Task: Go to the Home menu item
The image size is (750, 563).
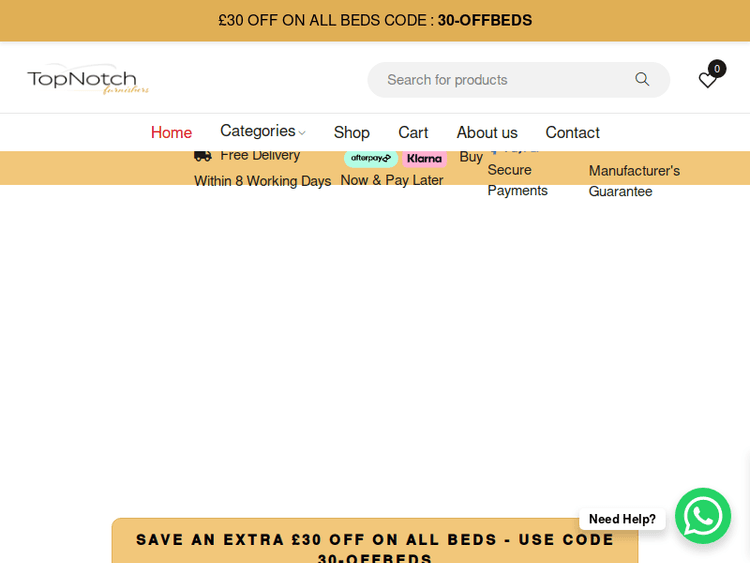Action: (x=171, y=132)
